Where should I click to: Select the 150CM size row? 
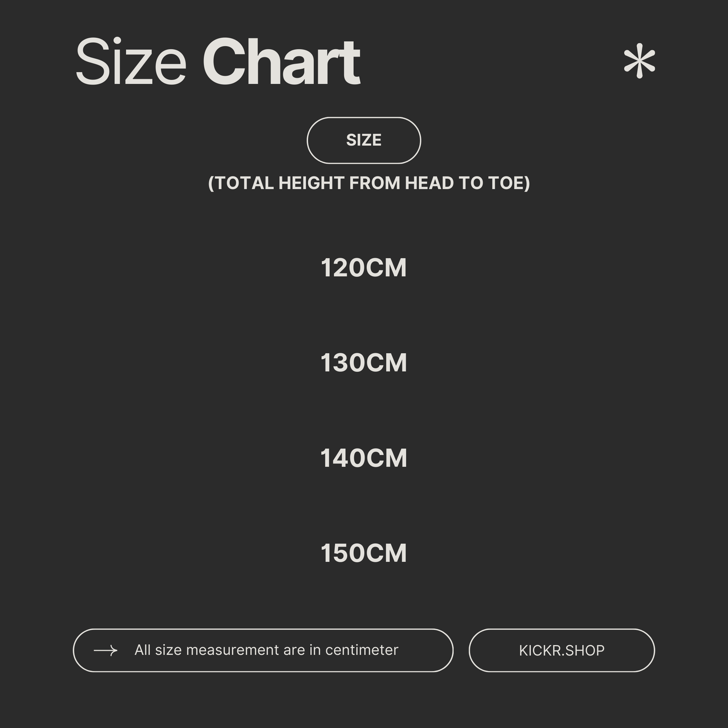tap(364, 553)
